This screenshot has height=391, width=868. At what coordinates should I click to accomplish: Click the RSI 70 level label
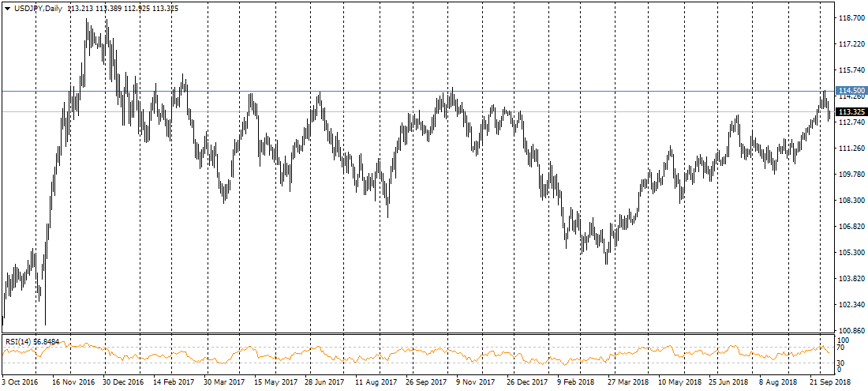point(841,348)
